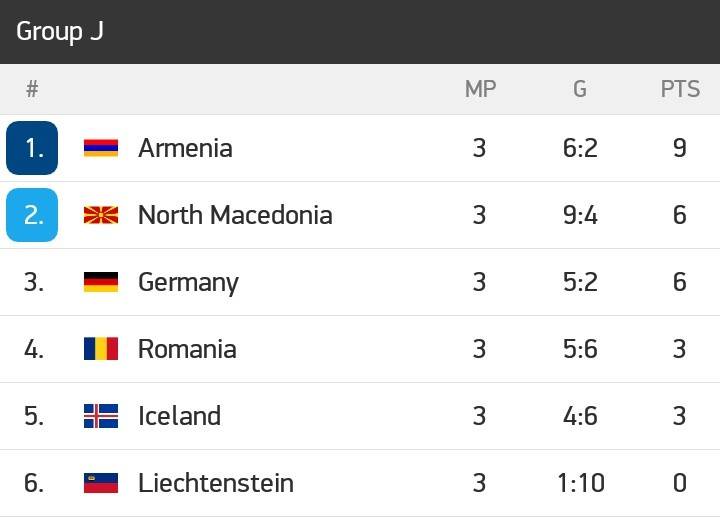Click the Armenia flag icon
This screenshot has height=517, width=720.
pyautogui.click(x=101, y=148)
